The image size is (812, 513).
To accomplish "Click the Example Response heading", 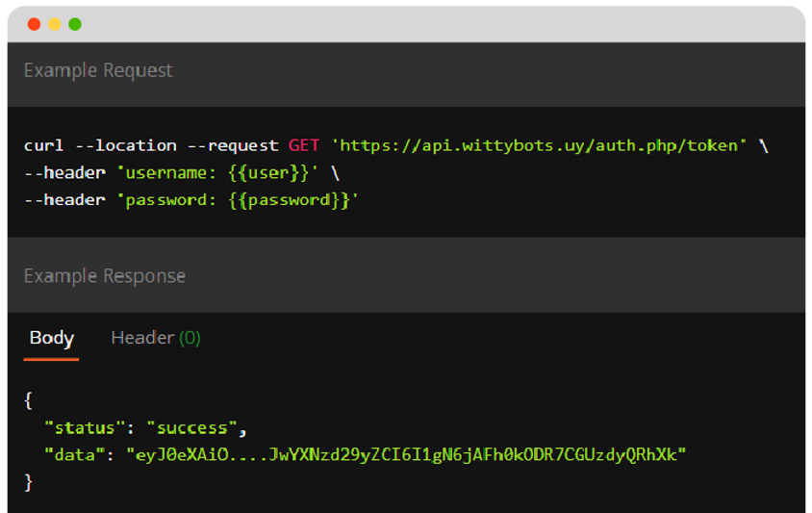I will click(x=105, y=276).
